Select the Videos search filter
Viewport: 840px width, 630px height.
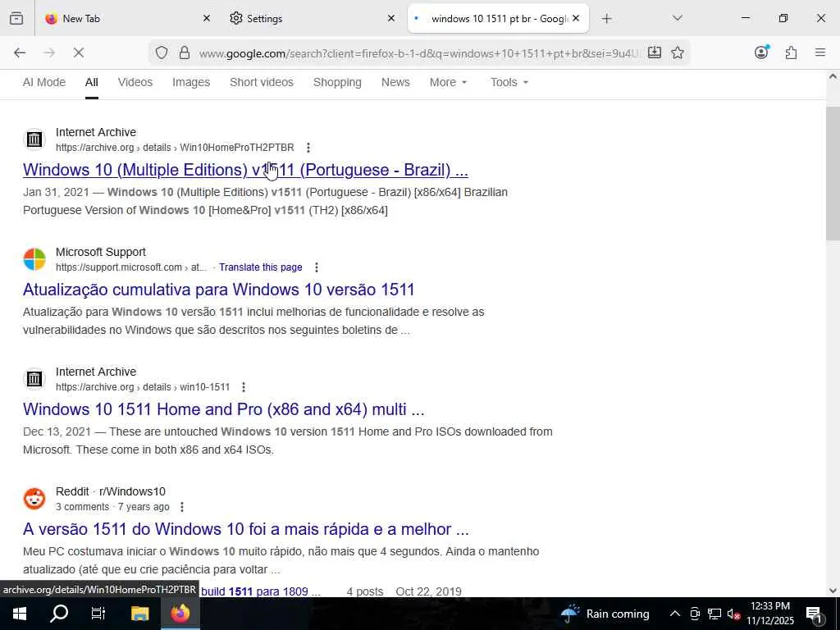135,82
